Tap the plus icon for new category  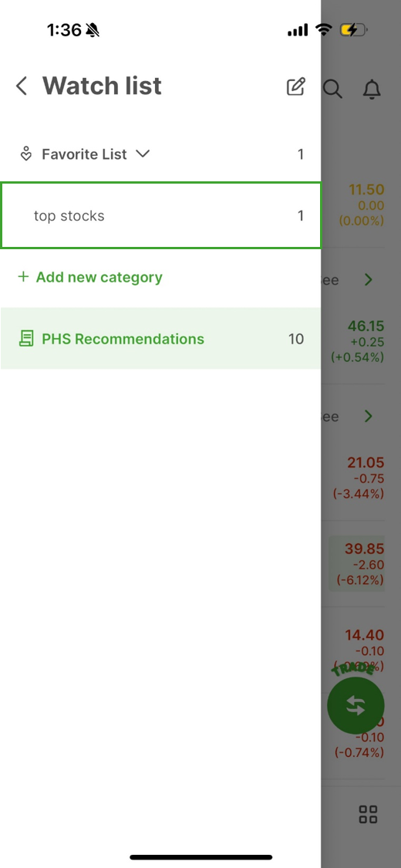pos(23,277)
